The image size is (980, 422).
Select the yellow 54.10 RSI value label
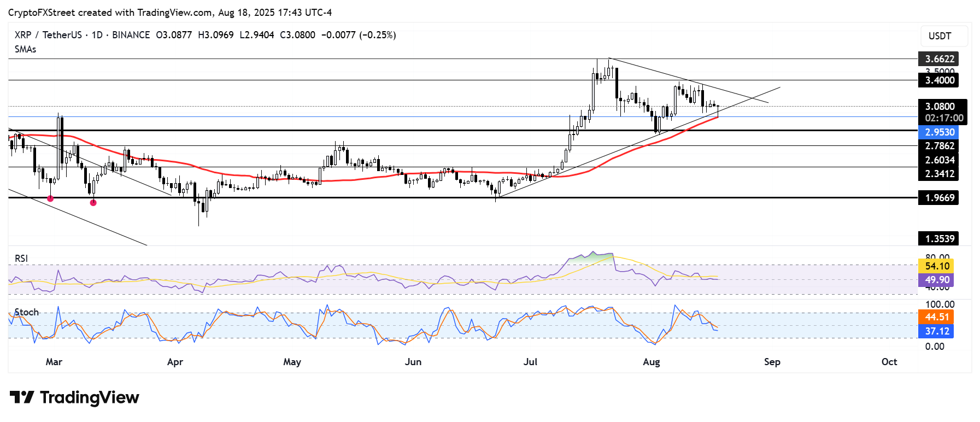pyautogui.click(x=936, y=266)
